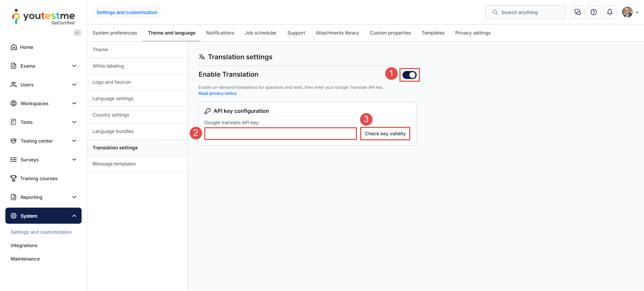Select Translation settings menu item

coord(137,148)
